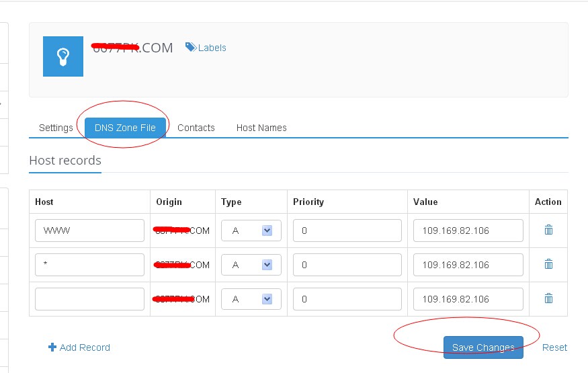Select the DNS Zone File tab
This screenshot has width=588, height=373.
125,128
